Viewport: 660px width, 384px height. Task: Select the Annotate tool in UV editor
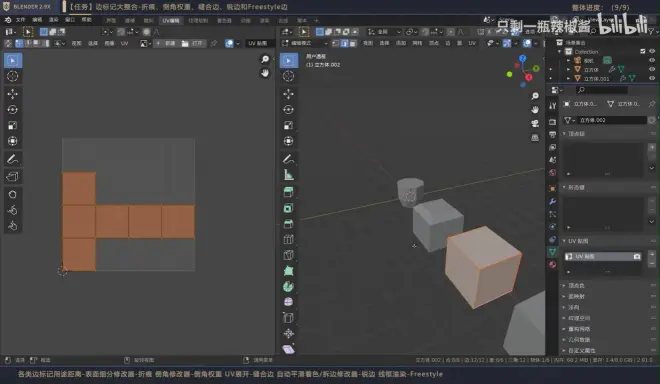pyautogui.click(x=13, y=159)
